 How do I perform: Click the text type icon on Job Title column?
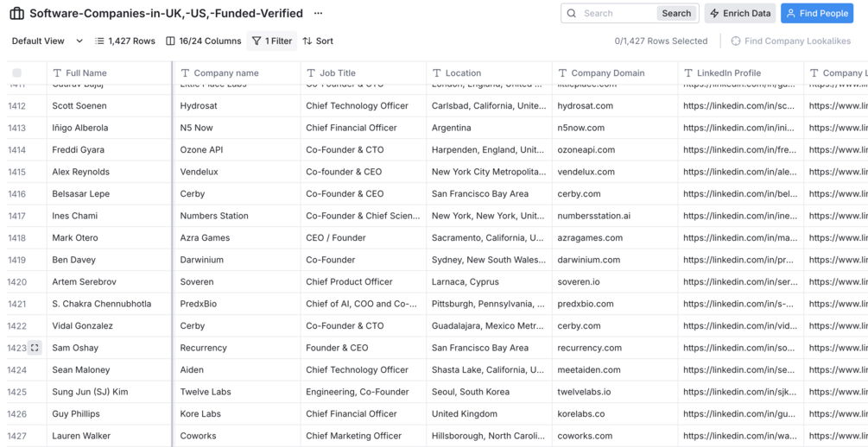[311, 73]
